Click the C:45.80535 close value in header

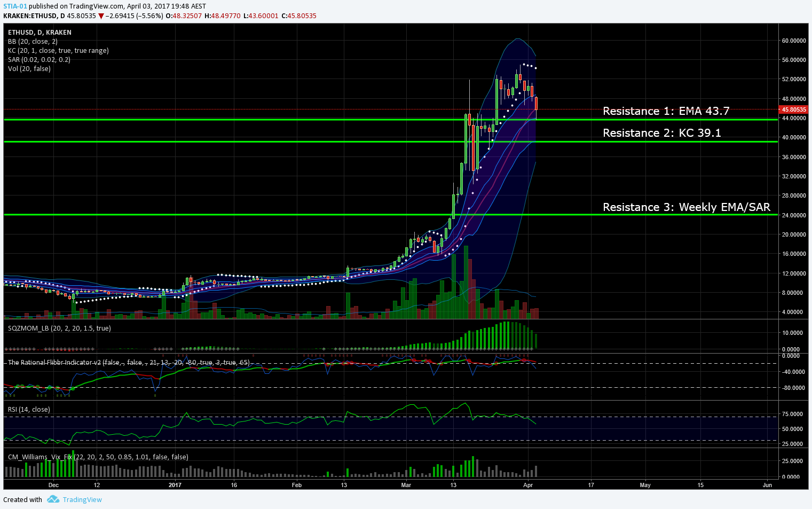299,16
